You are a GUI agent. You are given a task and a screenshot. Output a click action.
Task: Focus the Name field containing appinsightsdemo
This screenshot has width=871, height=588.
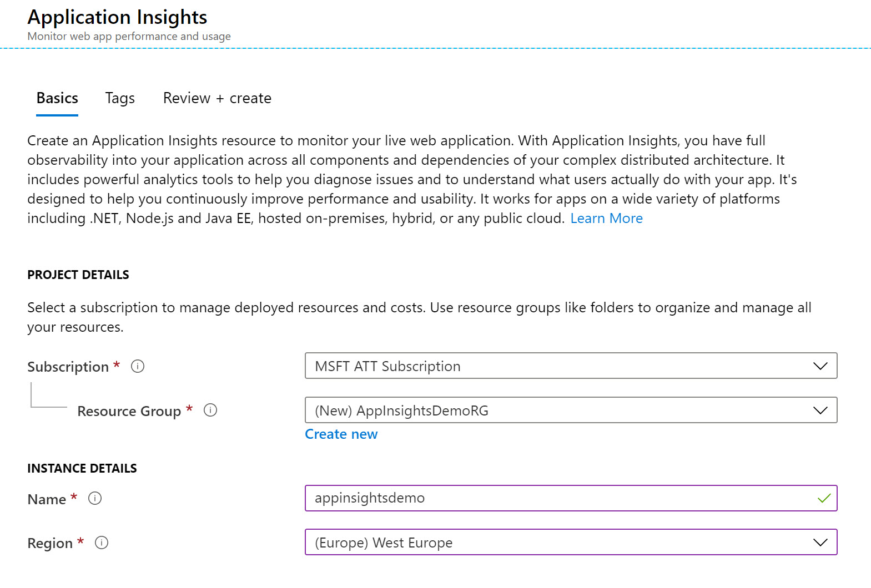coord(571,498)
